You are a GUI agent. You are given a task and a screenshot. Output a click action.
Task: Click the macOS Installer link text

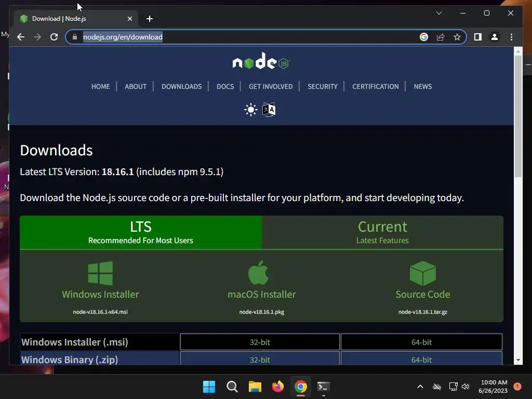tap(262, 294)
